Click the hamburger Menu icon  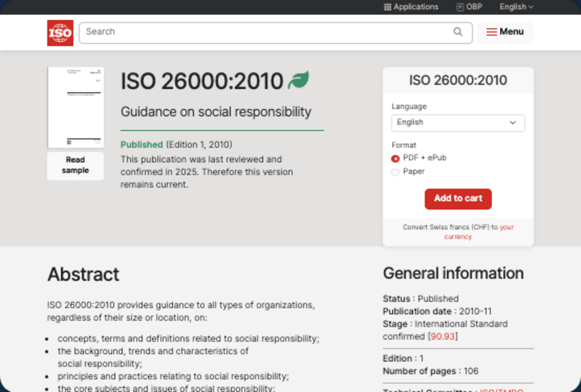[x=491, y=32]
